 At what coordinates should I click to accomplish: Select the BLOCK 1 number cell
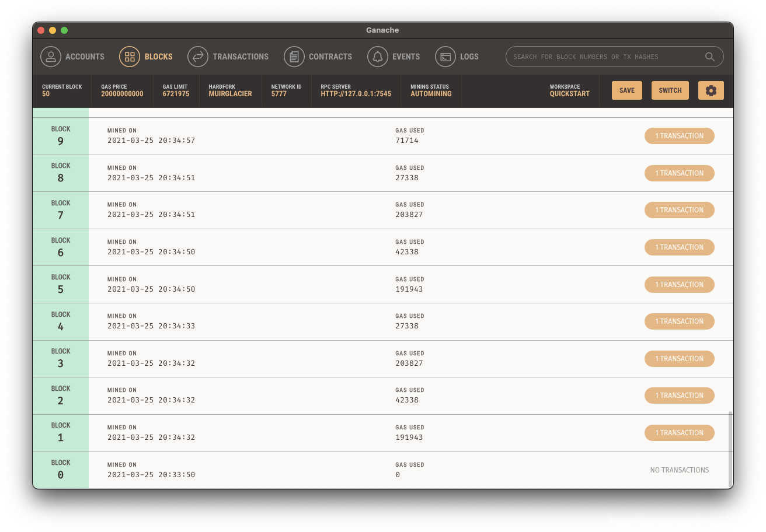pos(61,433)
